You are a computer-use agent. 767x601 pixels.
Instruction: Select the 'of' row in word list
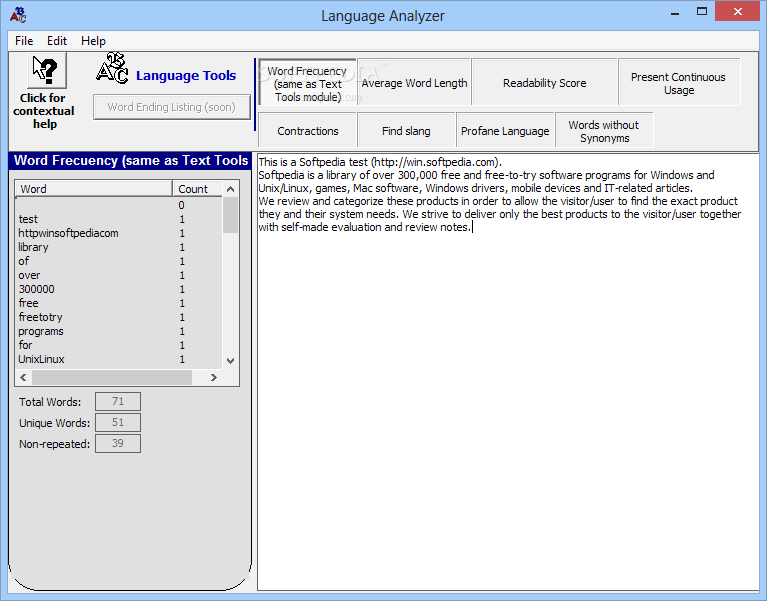click(x=119, y=261)
